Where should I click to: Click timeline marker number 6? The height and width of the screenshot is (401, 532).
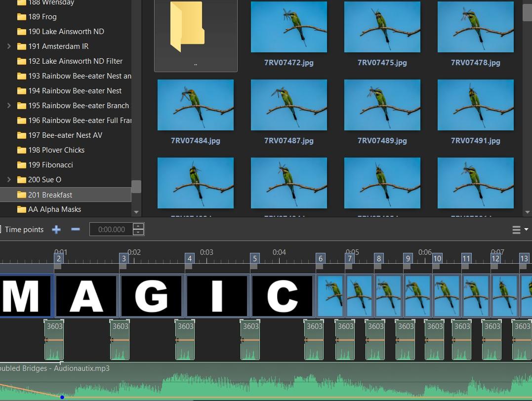pyautogui.click(x=321, y=258)
